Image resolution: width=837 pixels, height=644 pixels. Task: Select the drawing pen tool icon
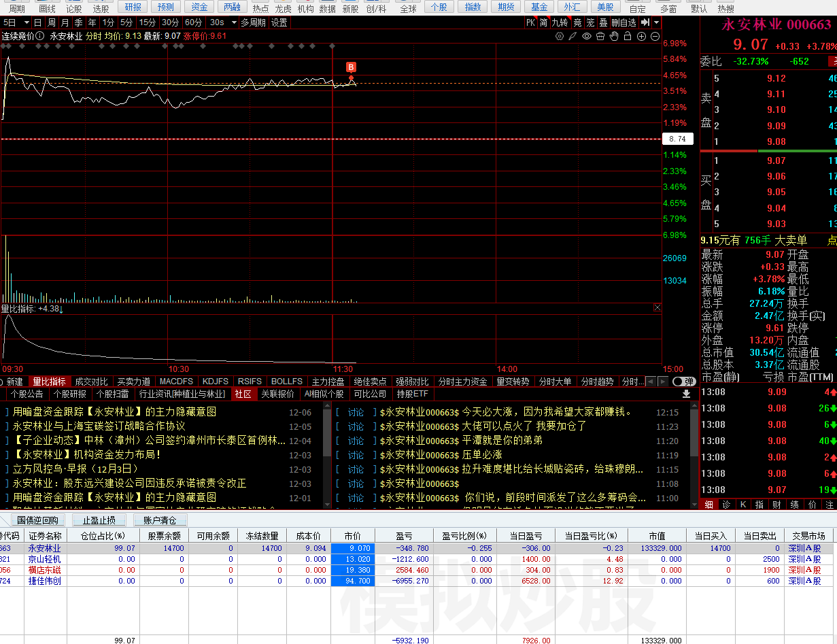click(x=573, y=36)
